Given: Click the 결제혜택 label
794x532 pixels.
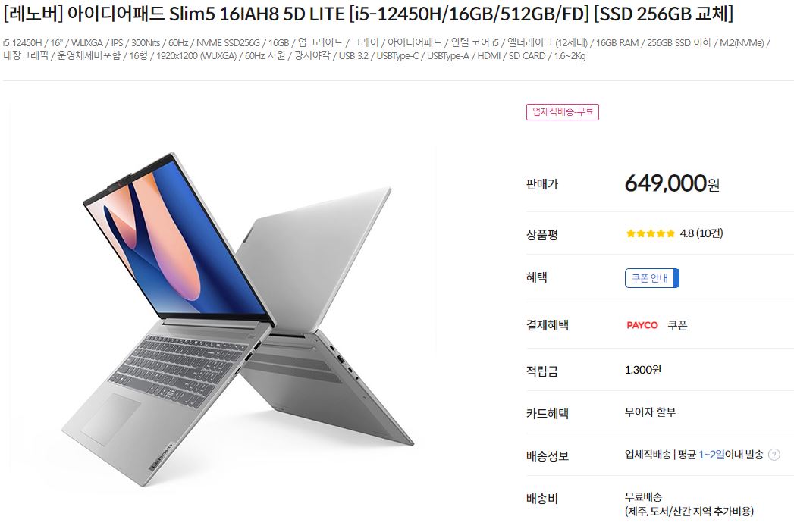Looking at the screenshot, I should pyautogui.click(x=548, y=325).
